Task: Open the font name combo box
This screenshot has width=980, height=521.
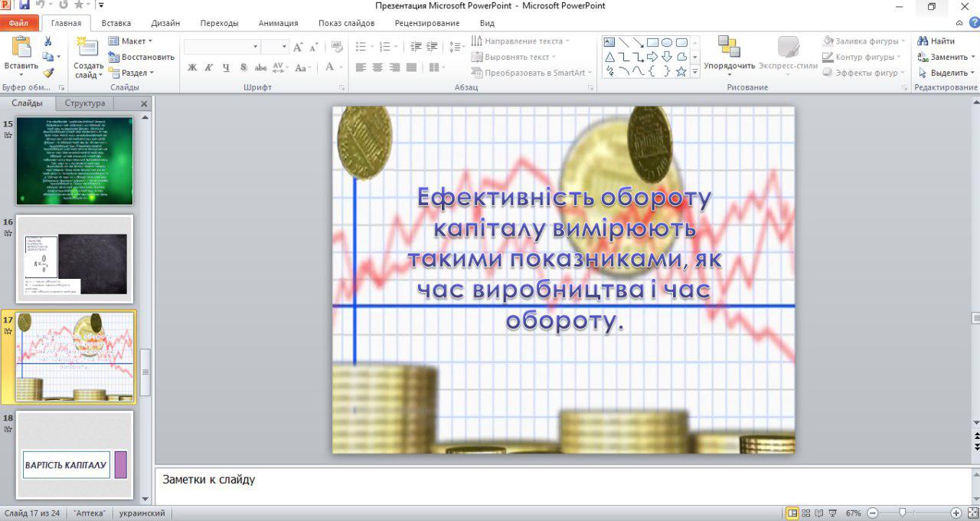Action: click(x=222, y=47)
